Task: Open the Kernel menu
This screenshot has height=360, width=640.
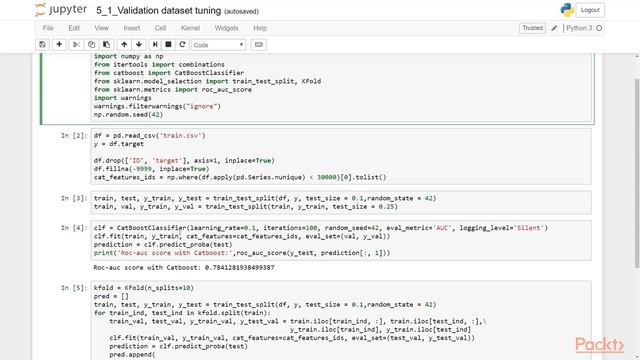Action: pos(190,28)
